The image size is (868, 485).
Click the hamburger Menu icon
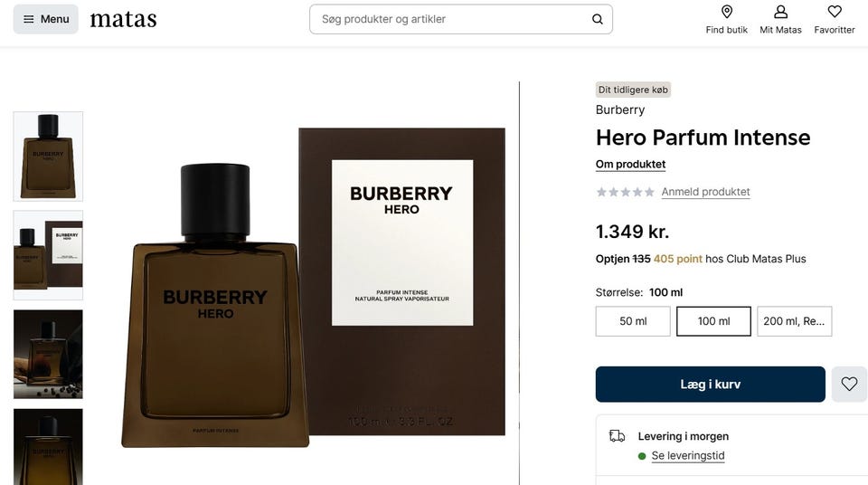point(29,19)
